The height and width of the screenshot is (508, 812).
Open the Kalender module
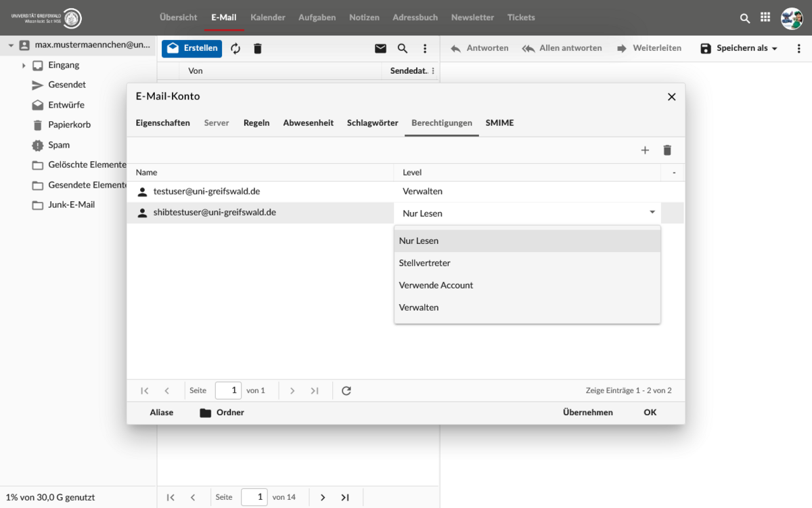click(267, 18)
